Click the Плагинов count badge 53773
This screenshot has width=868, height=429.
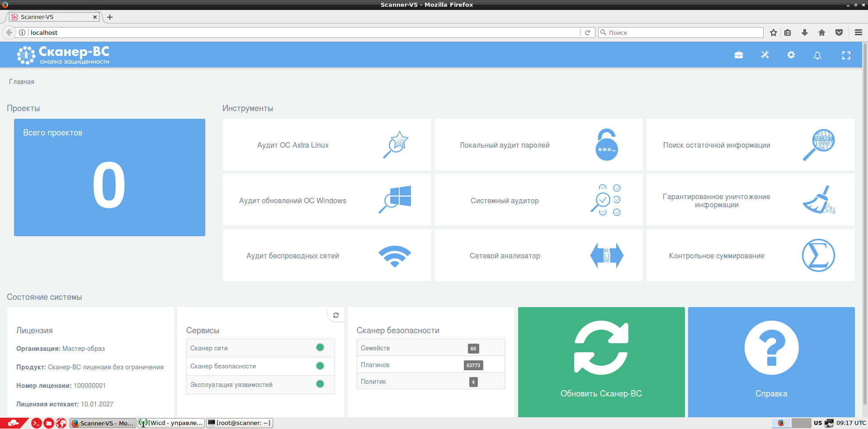pyautogui.click(x=473, y=365)
